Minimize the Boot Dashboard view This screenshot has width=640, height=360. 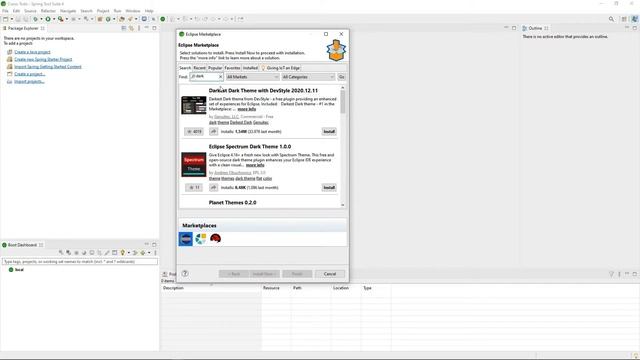147,244
